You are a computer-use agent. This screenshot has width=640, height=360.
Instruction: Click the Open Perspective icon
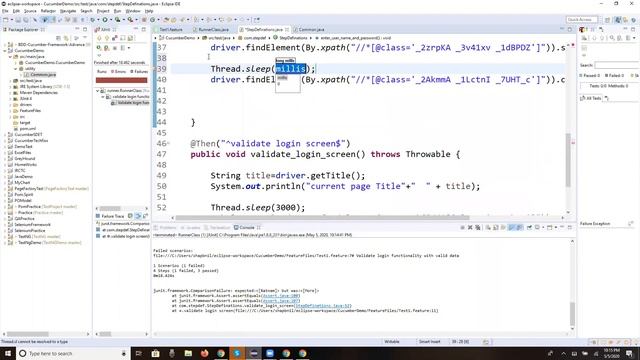pyautogui.click(x=607, y=20)
